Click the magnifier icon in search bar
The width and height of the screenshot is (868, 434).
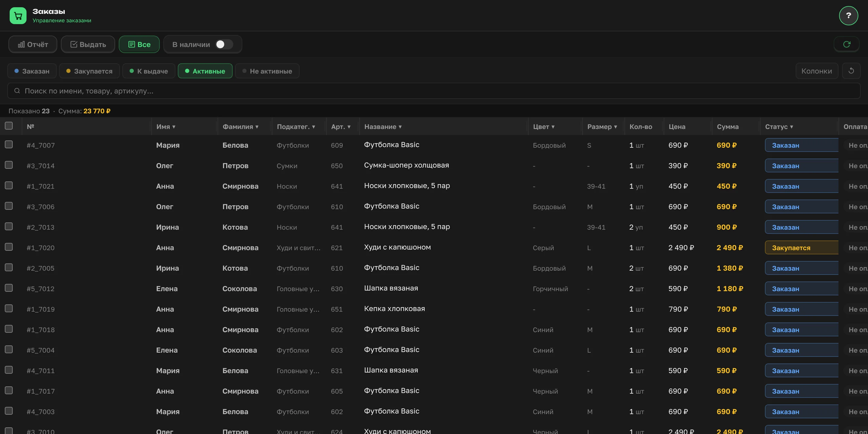pyautogui.click(x=17, y=91)
